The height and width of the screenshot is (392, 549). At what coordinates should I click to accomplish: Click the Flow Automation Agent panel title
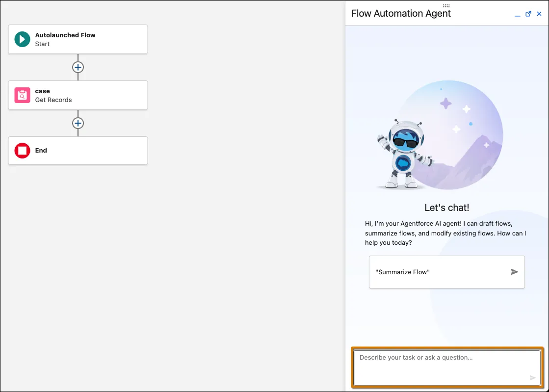401,13
